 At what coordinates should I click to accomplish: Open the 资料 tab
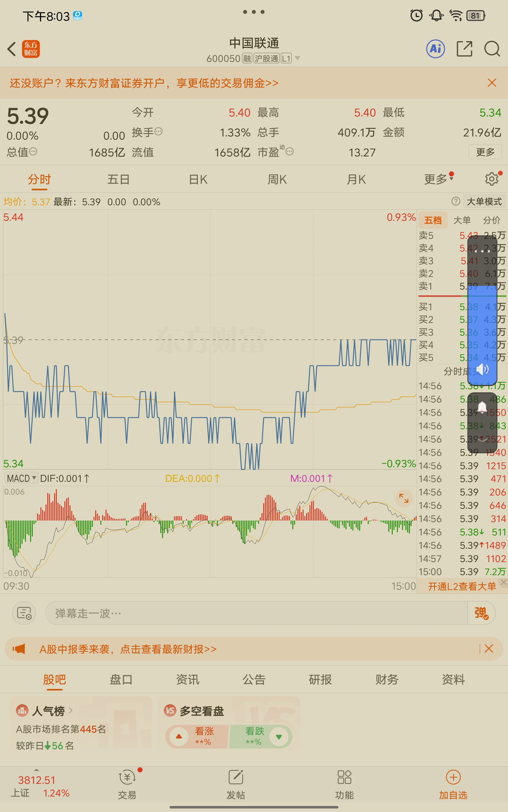pos(453,679)
